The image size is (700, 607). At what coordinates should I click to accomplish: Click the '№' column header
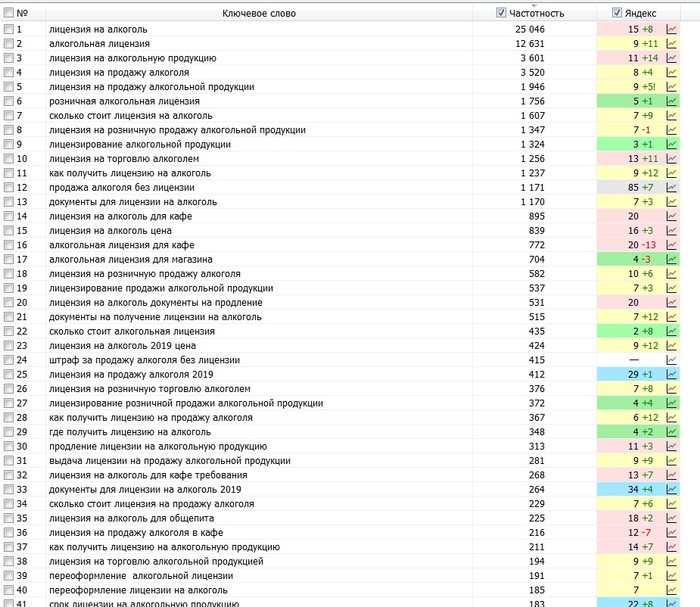22,14
